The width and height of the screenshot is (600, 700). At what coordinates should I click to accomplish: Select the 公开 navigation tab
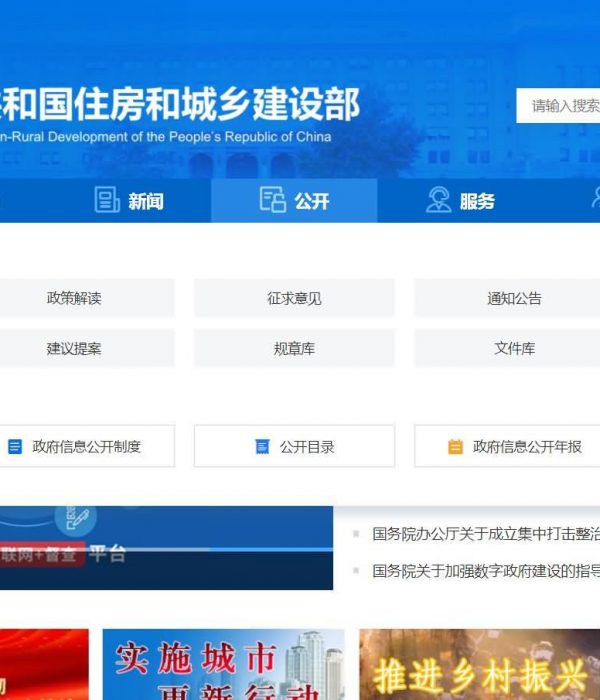tap(294, 200)
